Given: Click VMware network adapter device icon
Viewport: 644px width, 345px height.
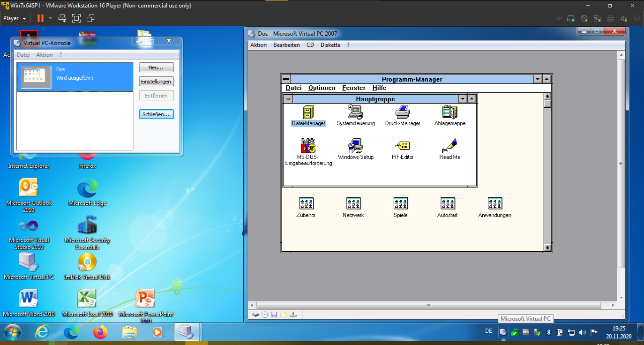Looking at the screenshot, I should (x=597, y=18).
